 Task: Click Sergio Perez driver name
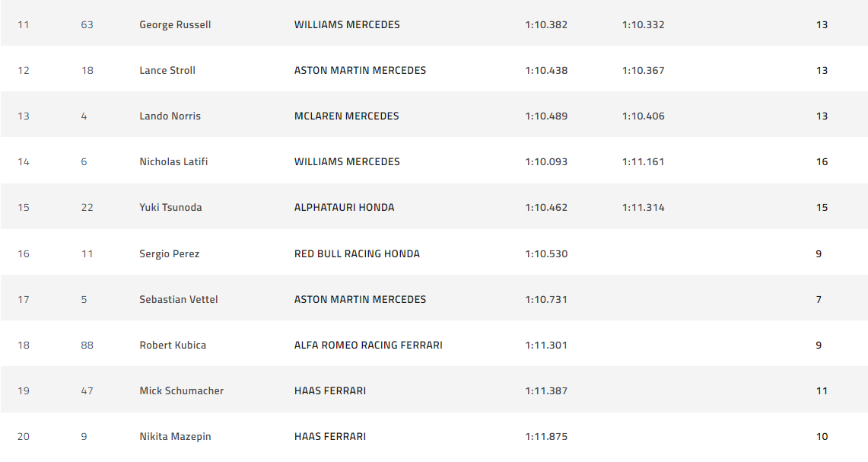pyautogui.click(x=169, y=253)
